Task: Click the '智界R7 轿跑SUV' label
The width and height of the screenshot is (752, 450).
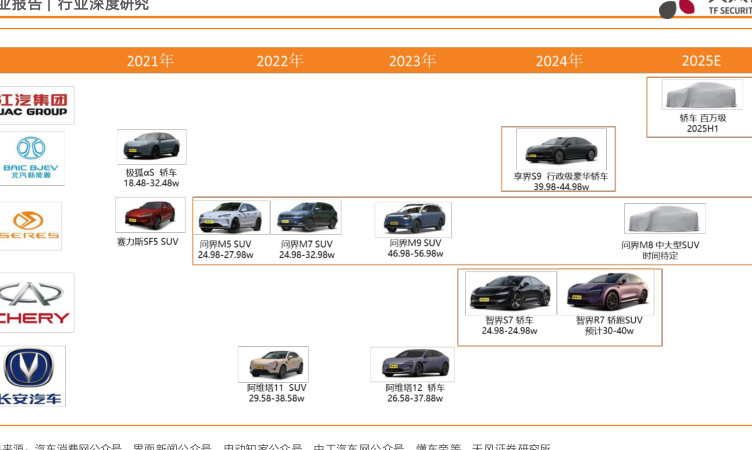Action: tap(609, 320)
